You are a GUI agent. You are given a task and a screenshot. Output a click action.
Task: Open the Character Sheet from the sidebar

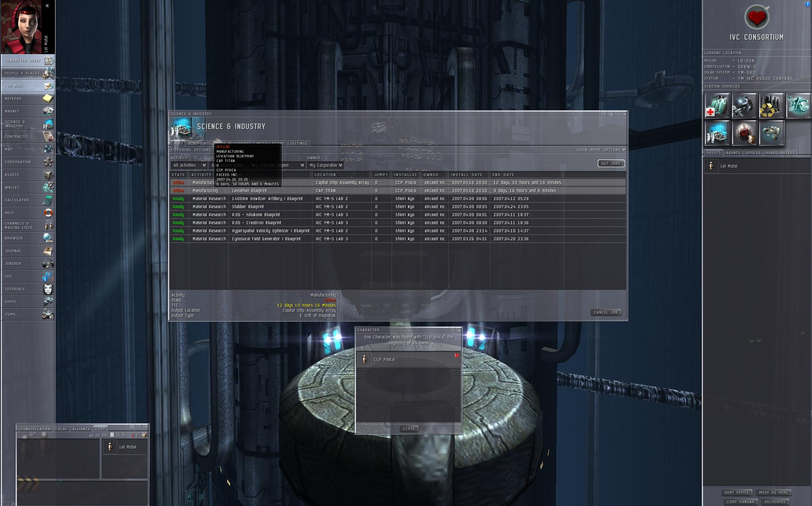[x=28, y=60]
